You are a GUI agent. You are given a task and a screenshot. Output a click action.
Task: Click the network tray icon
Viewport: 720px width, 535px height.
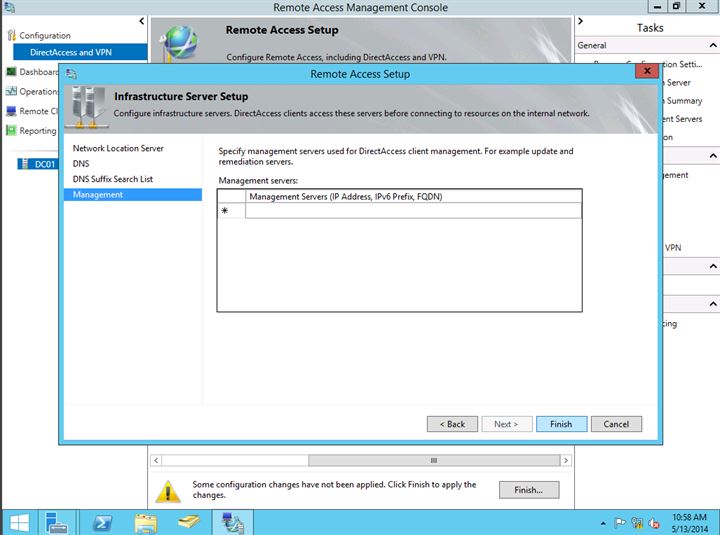click(x=637, y=523)
